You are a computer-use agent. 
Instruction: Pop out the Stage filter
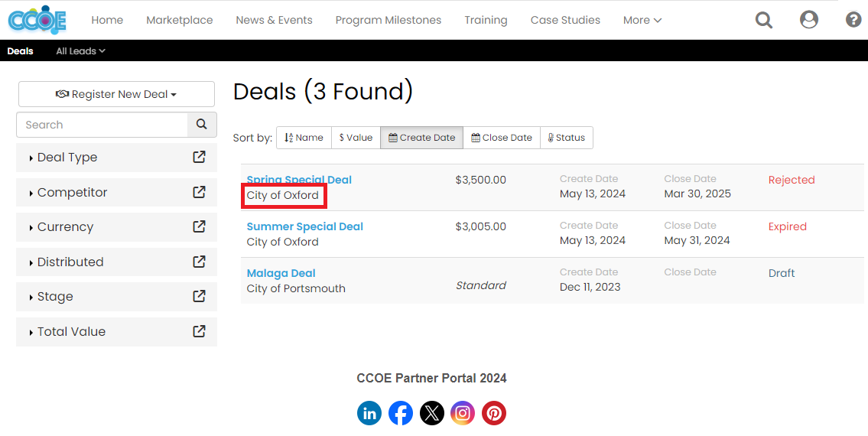[x=200, y=296]
